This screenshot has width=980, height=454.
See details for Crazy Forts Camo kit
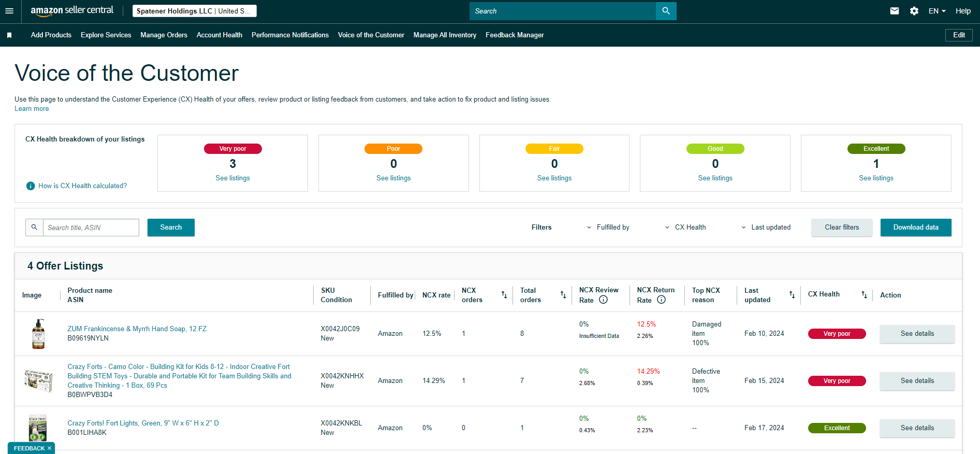[917, 381]
